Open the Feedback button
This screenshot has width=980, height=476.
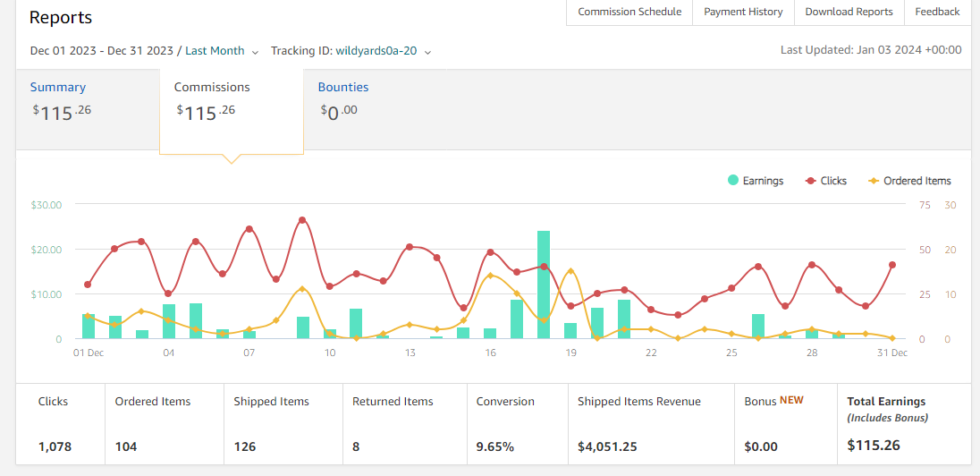click(x=937, y=12)
